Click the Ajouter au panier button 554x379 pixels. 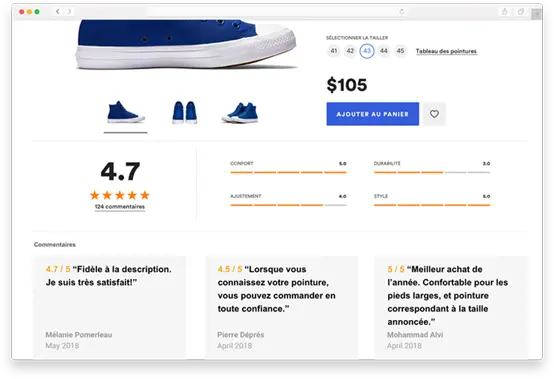pyautogui.click(x=372, y=114)
